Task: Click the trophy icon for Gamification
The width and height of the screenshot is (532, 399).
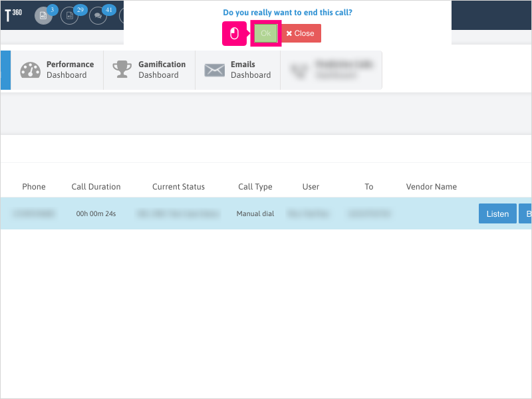Action: 122,70
